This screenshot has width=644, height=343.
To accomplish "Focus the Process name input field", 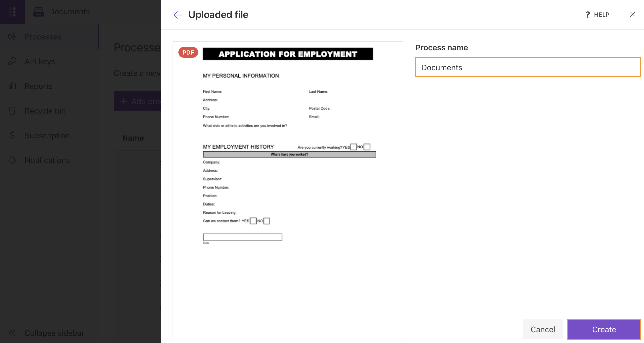I will (x=528, y=67).
